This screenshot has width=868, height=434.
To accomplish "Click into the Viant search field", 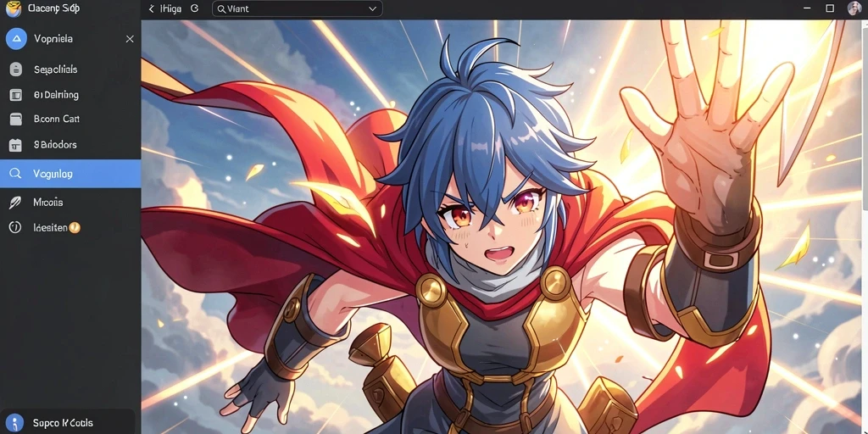I will tap(298, 8).
